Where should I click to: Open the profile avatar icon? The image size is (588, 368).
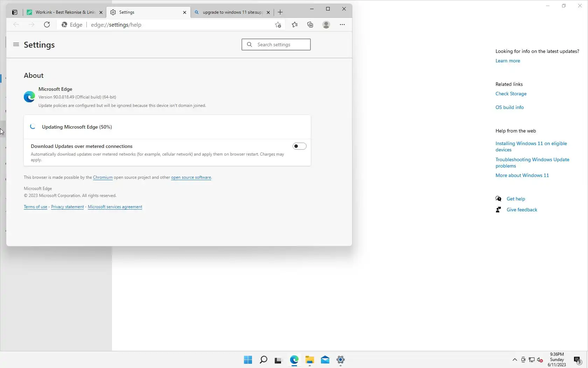tap(326, 25)
